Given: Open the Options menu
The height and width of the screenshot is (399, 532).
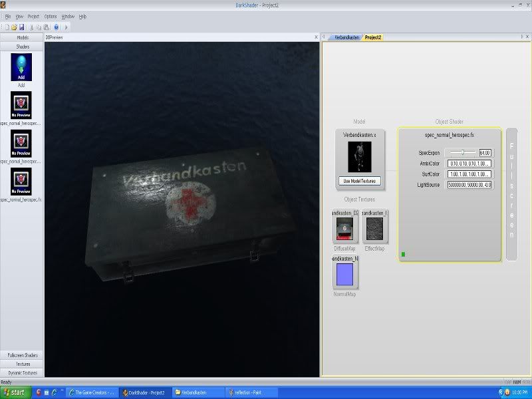Looking at the screenshot, I should tap(51, 16).
